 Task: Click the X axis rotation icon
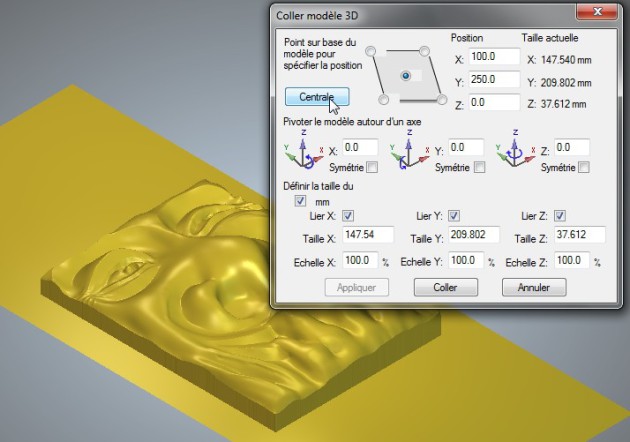[x=303, y=151]
